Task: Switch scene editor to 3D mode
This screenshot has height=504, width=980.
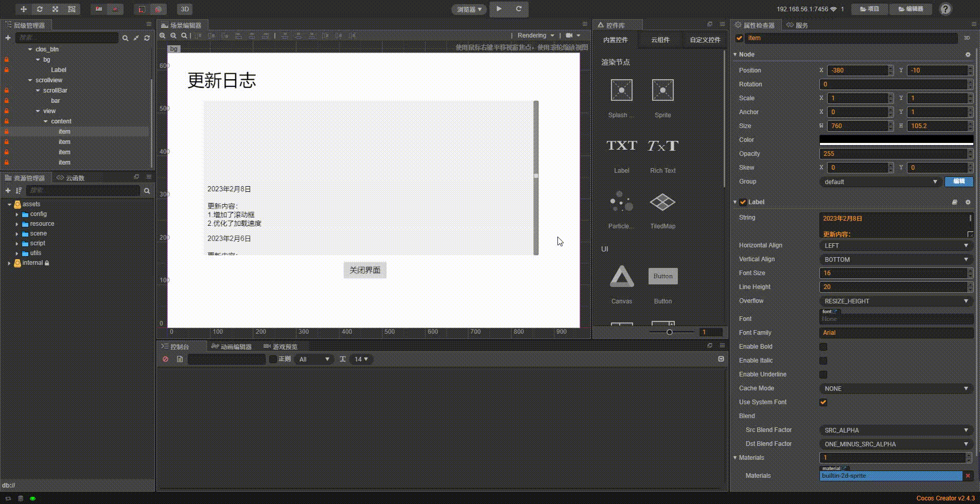Action: pos(184,9)
